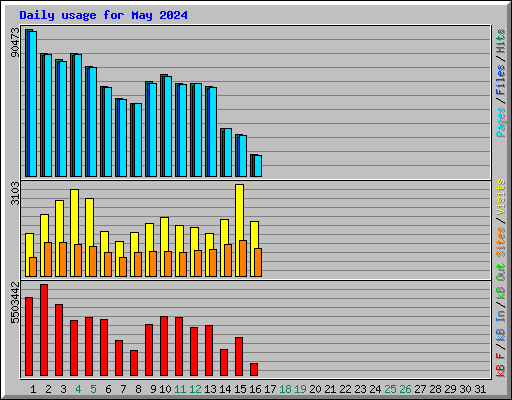Click the 'Sites' legend label
The height and width of the screenshot is (400, 512).
click(501, 242)
